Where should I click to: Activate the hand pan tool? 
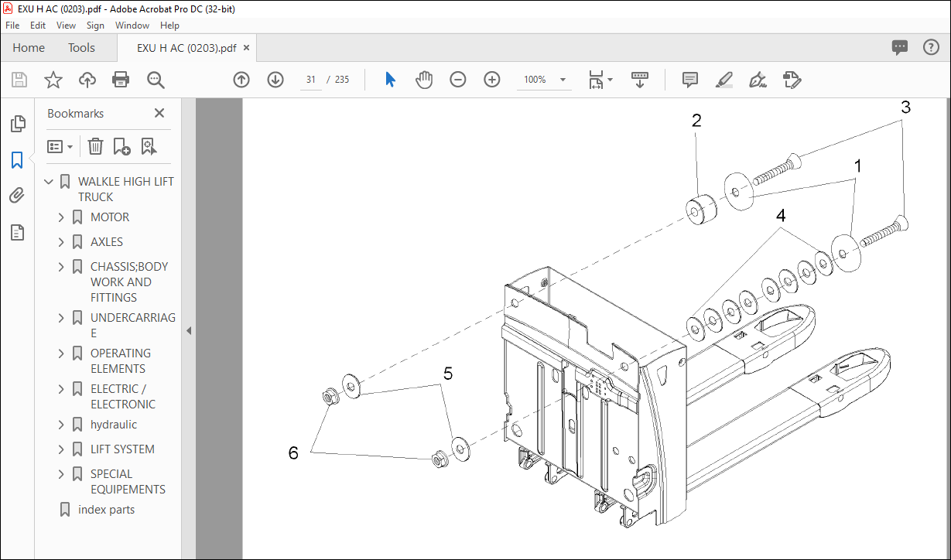click(424, 80)
